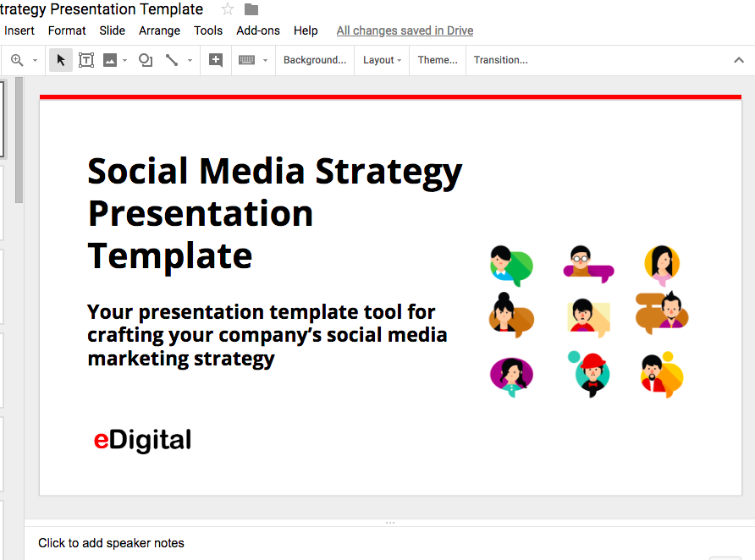Click to add speaker notes
This screenshot has width=755, height=560.
[111, 543]
